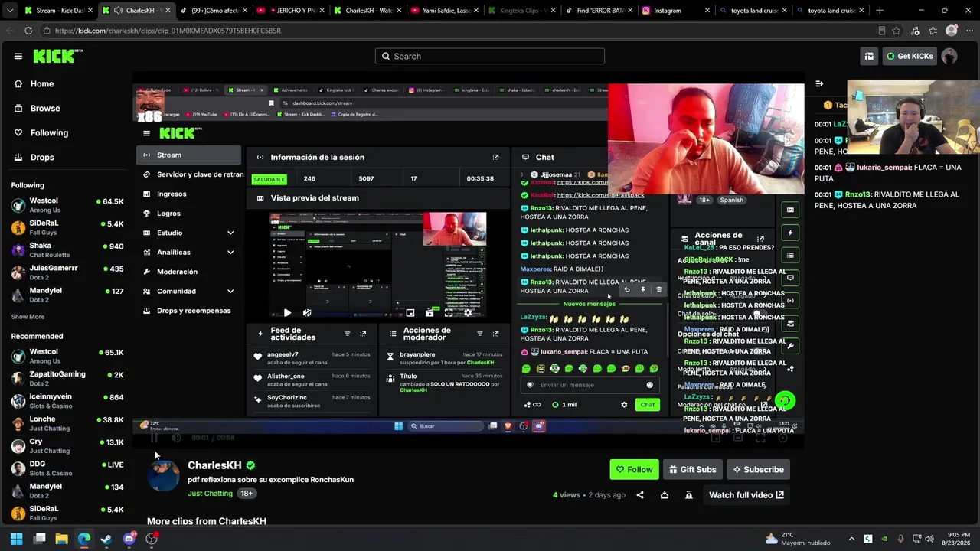Open a new browser tab
This screenshot has width=980, height=551.
879,11
